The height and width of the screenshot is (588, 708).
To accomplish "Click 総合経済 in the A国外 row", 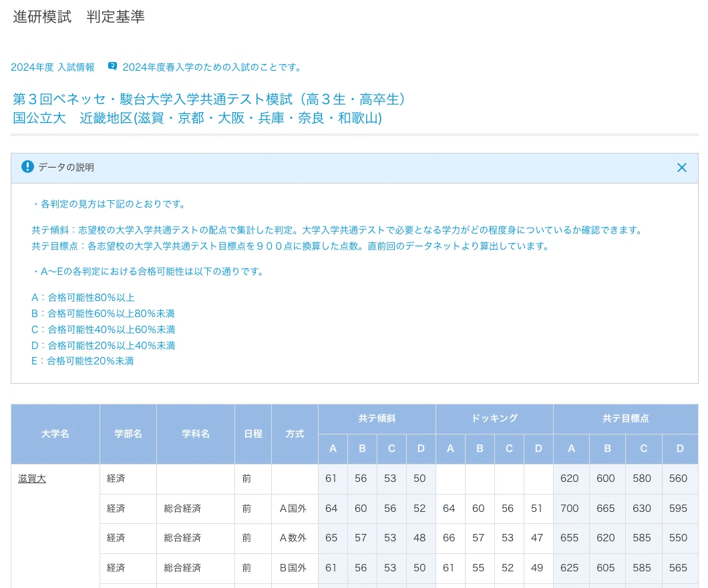I will click(x=182, y=509).
